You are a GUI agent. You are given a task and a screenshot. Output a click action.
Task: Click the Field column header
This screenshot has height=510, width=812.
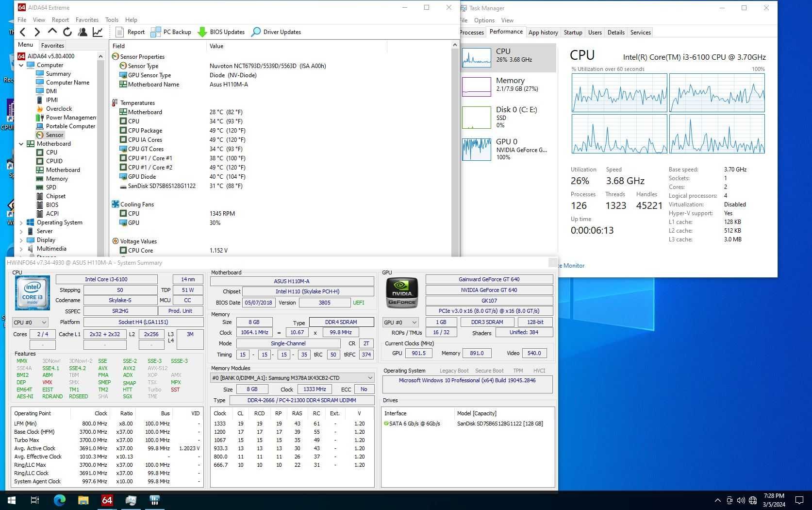click(x=158, y=46)
